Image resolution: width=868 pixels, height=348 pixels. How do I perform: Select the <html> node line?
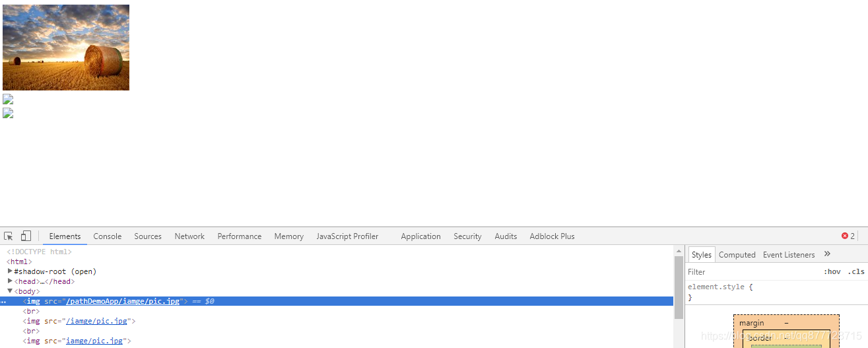(x=19, y=261)
